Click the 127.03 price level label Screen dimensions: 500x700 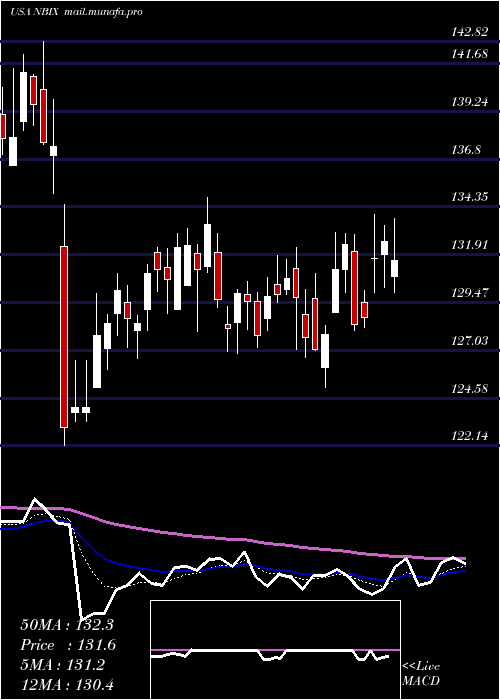pos(468,341)
